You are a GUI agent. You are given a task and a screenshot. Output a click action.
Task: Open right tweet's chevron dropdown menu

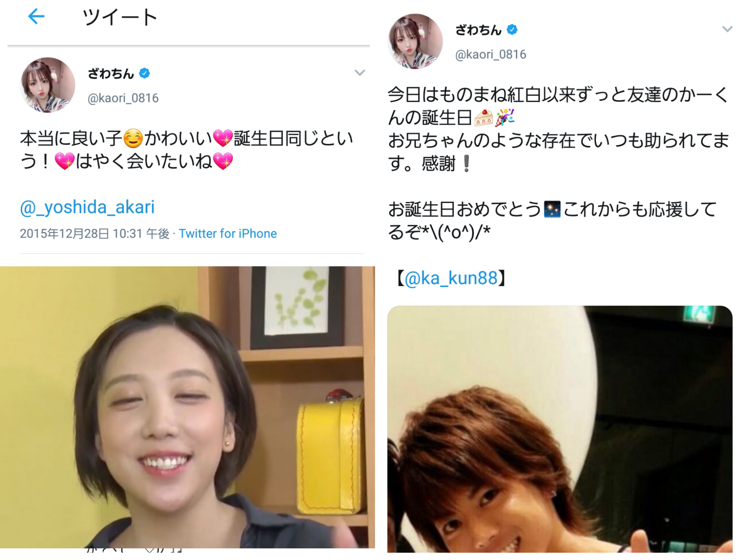click(x=727, y=29)
